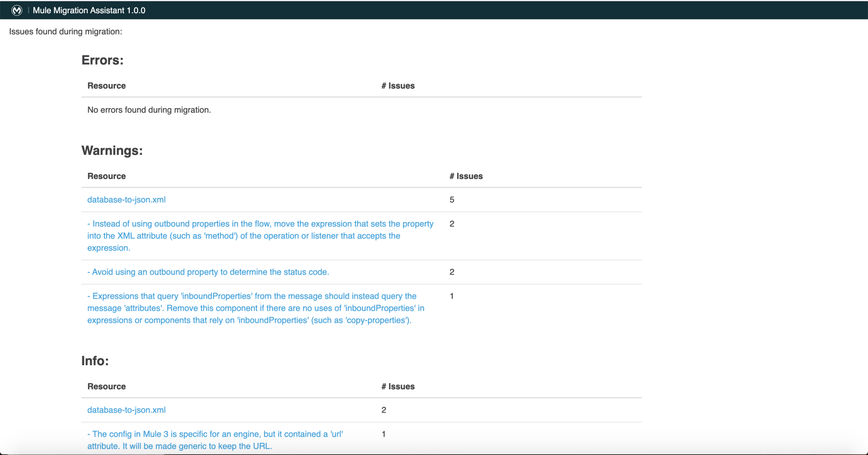868x455 pixels.
Task: Click the Resource header in Info table
Action: coord(107,387)
